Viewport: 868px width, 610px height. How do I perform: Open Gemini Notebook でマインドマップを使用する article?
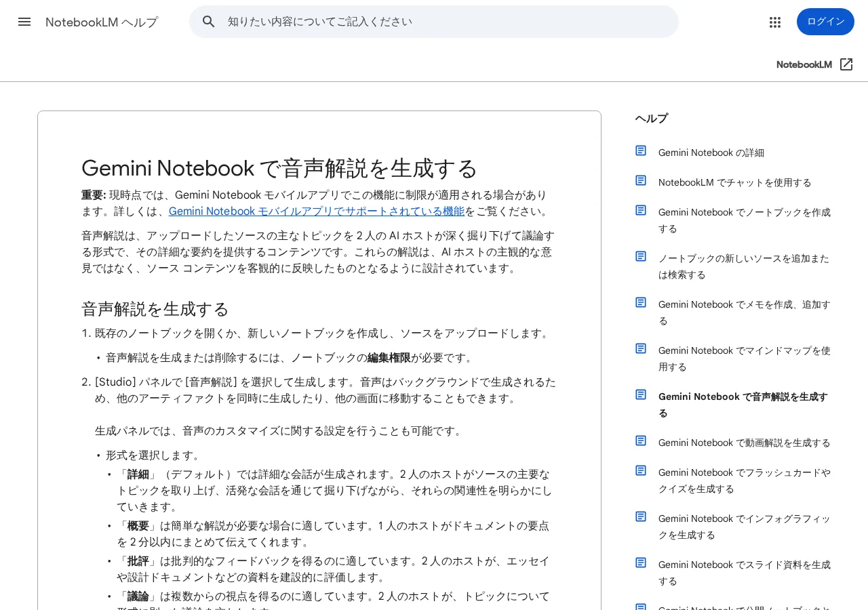pyautogui.click(x=745, y=359)
